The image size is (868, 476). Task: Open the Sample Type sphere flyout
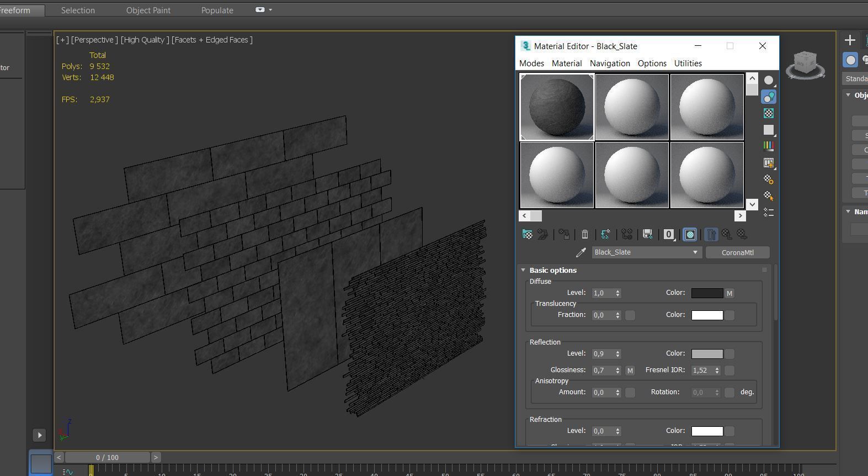click(x=769, y=81)
